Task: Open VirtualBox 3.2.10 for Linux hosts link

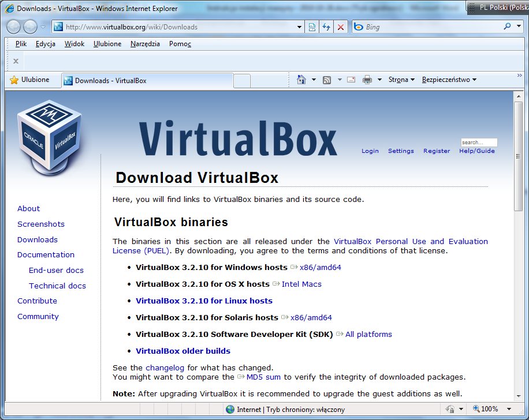Action: [204, 301]
